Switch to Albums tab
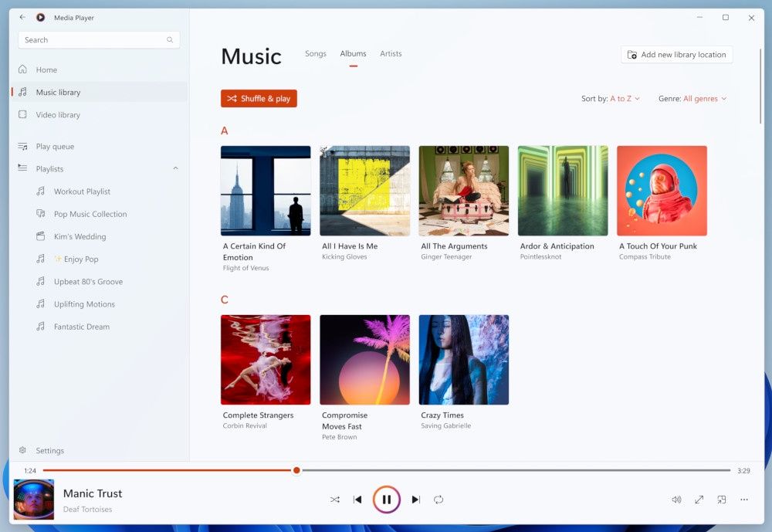This screenshot has height=532, width=772. click(353, 53)
